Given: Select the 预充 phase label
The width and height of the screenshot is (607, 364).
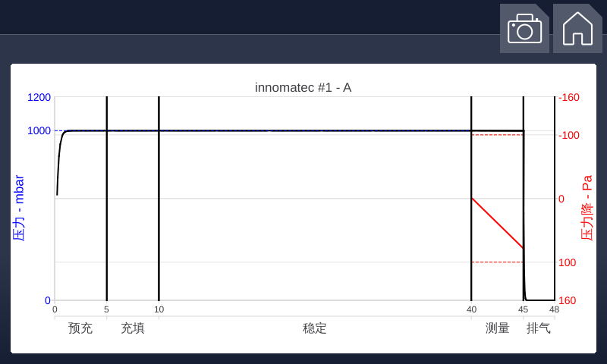Looking at the screenshot, I should coord(80,328).
